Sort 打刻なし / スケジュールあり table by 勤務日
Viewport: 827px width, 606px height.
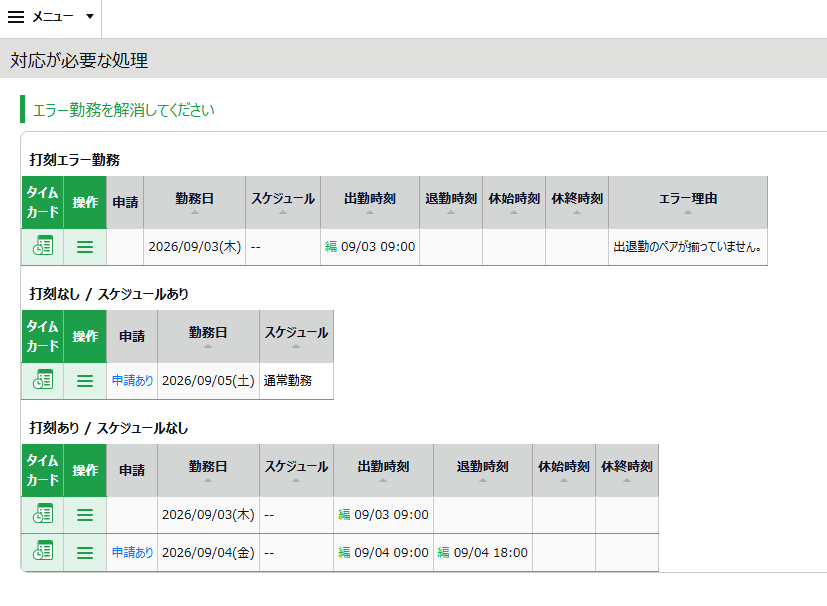[208, 336]
